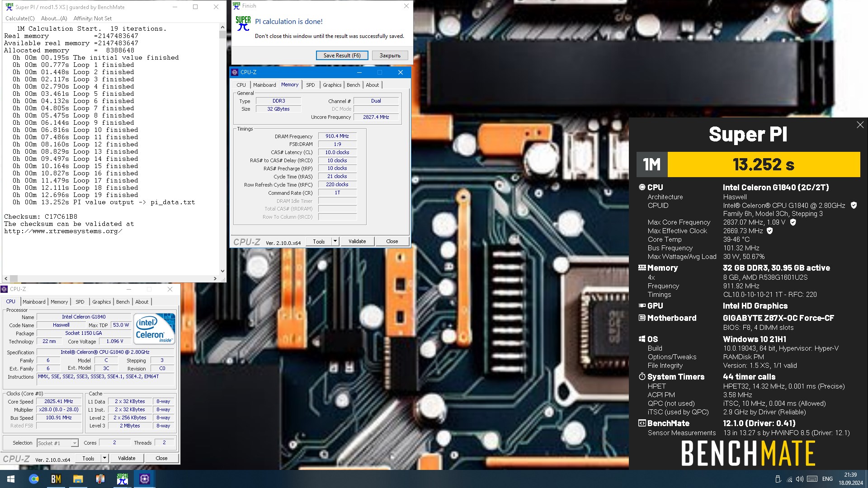Click Intel Celeron logo in CPU-Z

pos(155,329)
